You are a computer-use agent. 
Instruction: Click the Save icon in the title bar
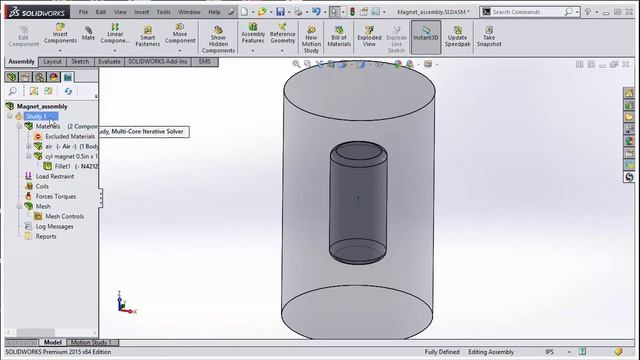[280, 12]
